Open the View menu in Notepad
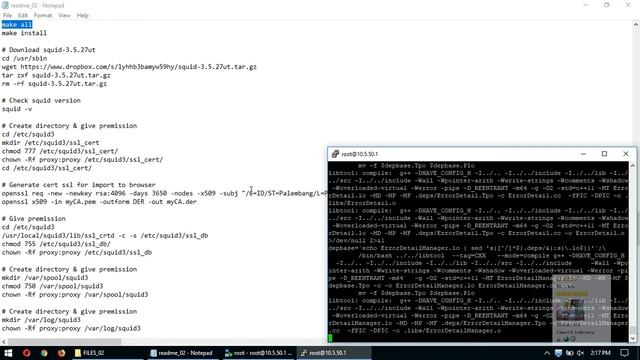640x360 pixels. [x=64, y=16]
